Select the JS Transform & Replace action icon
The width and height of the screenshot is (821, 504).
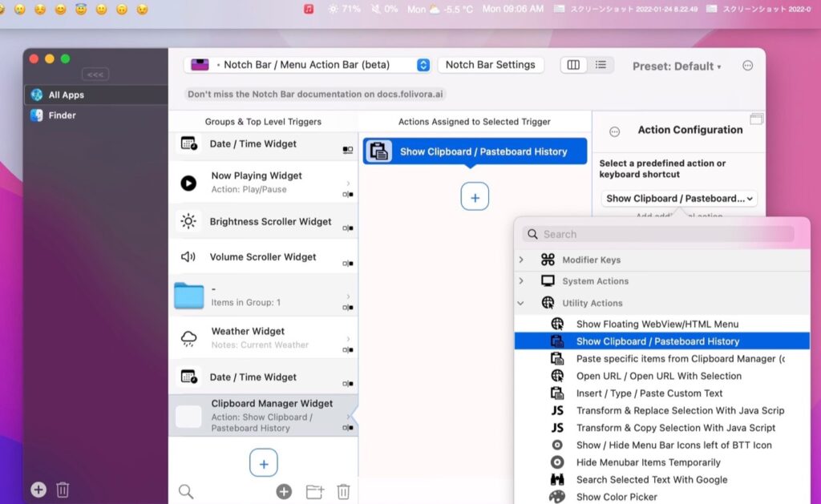[x=558, y=410]
